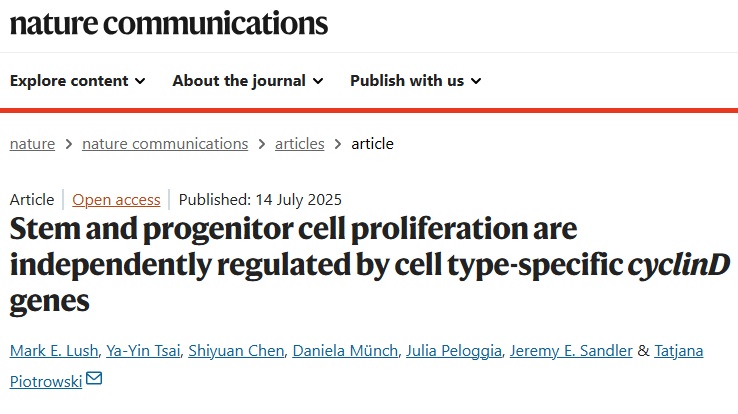Click the chevron beside About the journal
Screen dimensions: 738x414
click(318, 81)
